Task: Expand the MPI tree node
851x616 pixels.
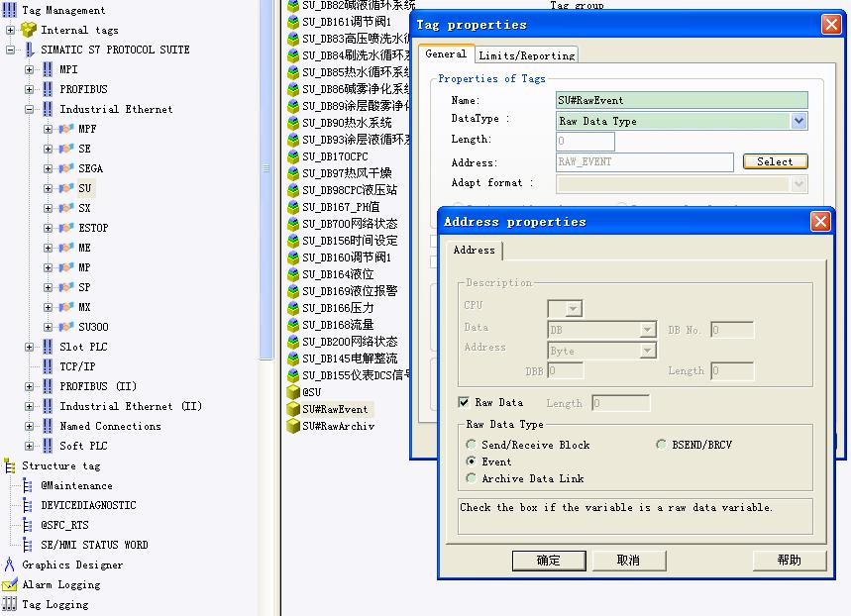Action: point(30,69)
